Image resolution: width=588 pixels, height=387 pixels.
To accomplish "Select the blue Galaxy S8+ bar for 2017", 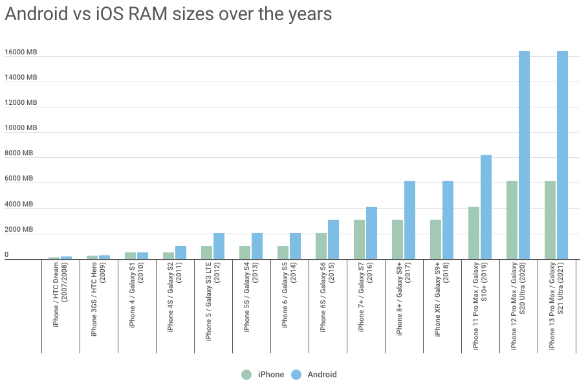I will 410,220.
